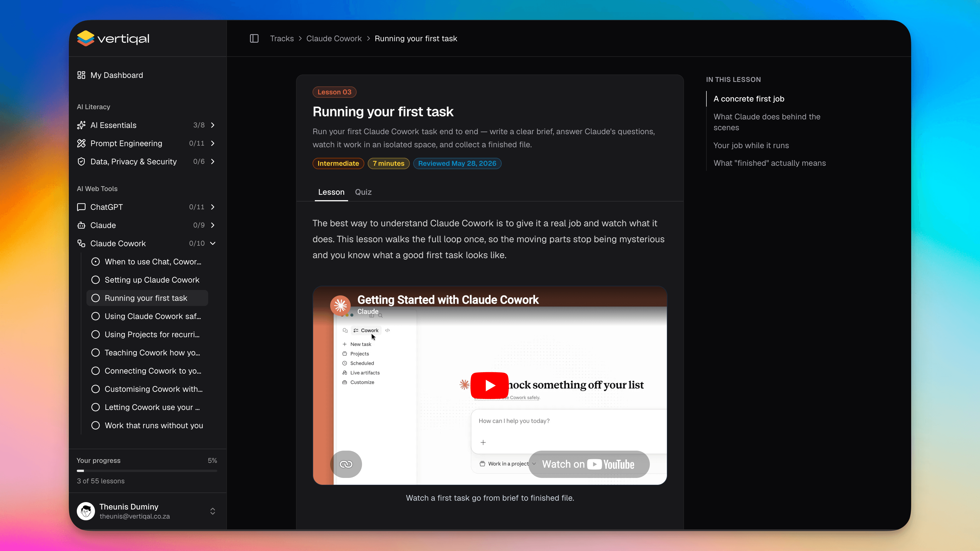Click the theunis@vertiqal.co.za email

coord(135,516)
